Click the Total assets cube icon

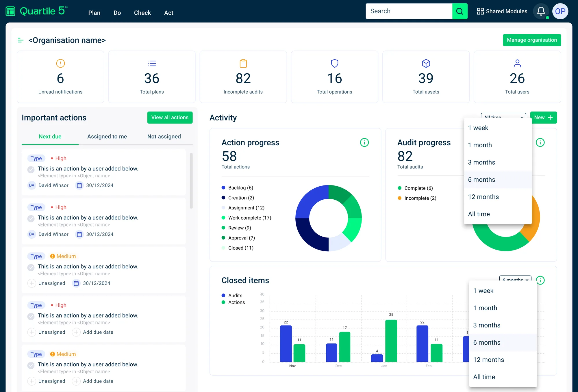(426, 63)
